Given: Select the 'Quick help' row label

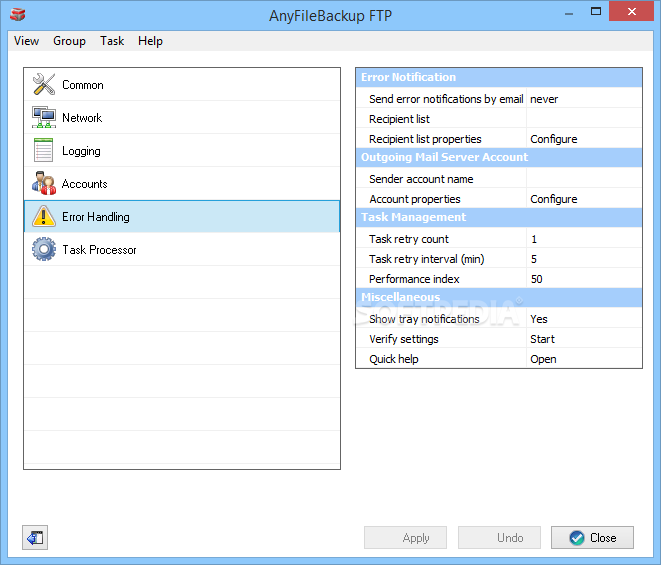Looking at the screenshot, I should click(x=394, y=359).
